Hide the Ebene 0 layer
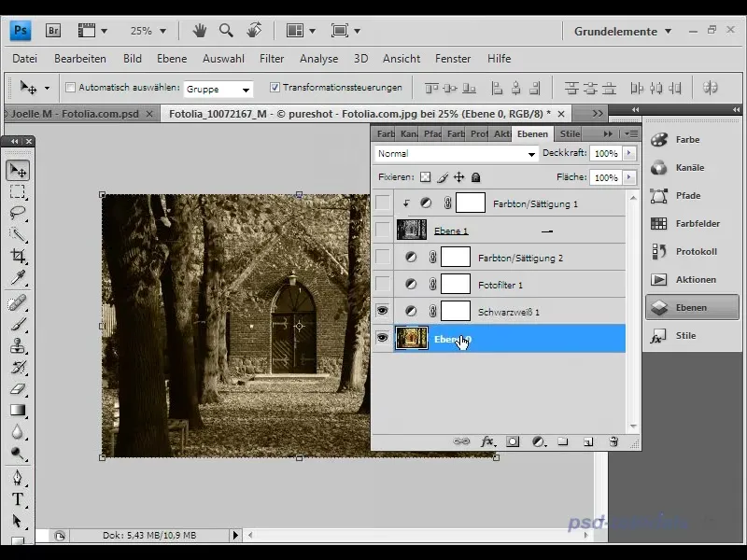Viewport: 747px width, 560px height. pos(382,339)
